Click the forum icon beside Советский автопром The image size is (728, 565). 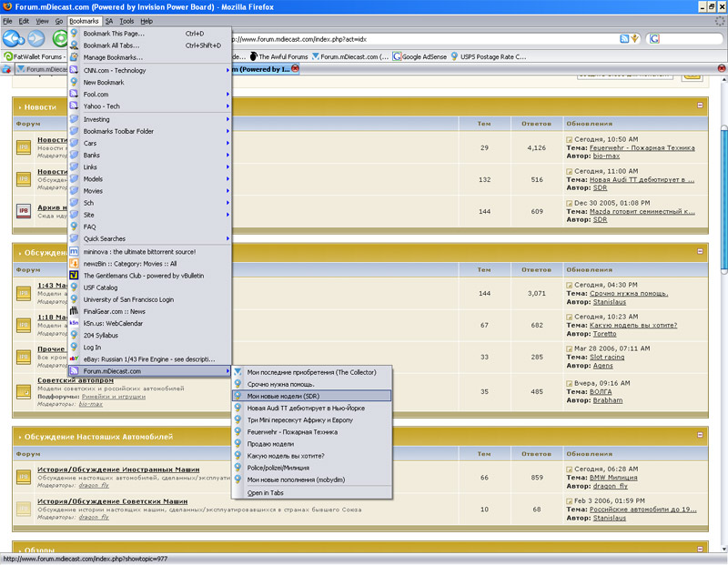click(x=24, y=391)
